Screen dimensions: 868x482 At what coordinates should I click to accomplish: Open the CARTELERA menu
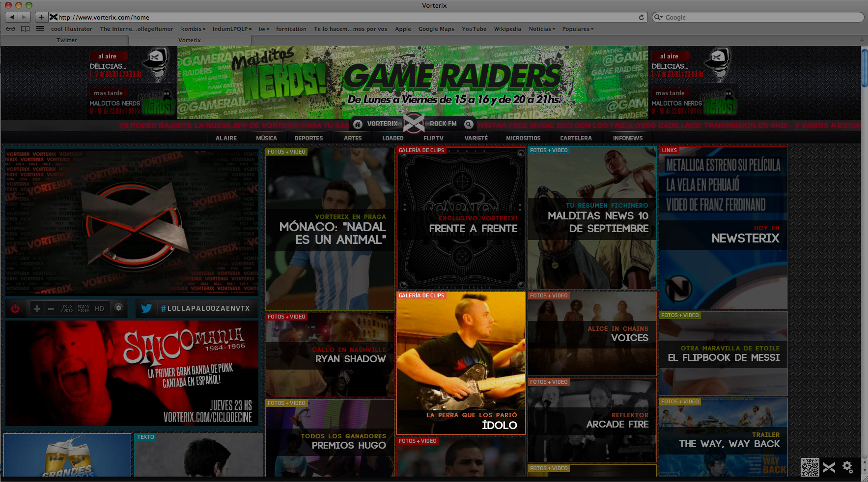[x=576, y=138]
